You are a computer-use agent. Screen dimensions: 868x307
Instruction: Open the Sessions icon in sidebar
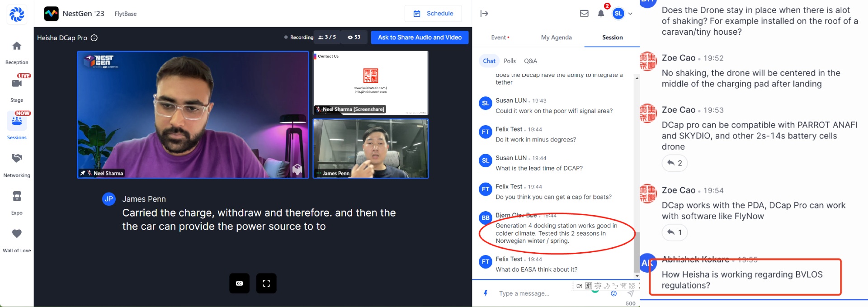[17, 121]
